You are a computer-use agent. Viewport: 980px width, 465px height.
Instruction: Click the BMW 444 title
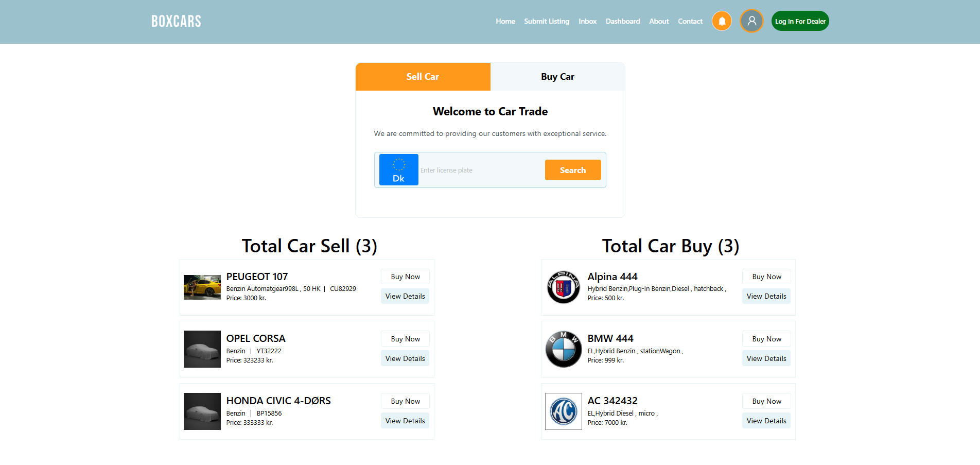coord(610,338)
